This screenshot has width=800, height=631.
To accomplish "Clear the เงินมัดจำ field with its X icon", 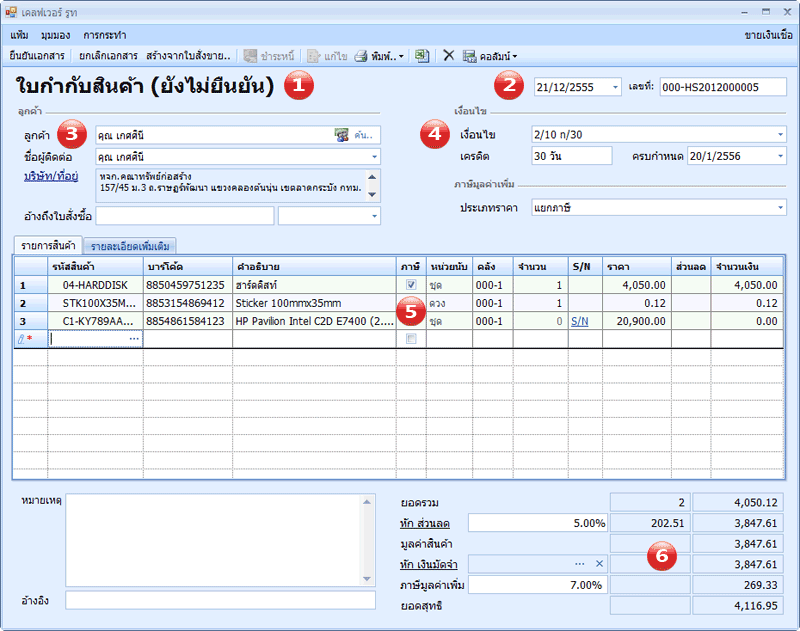I will pos(599,564).
